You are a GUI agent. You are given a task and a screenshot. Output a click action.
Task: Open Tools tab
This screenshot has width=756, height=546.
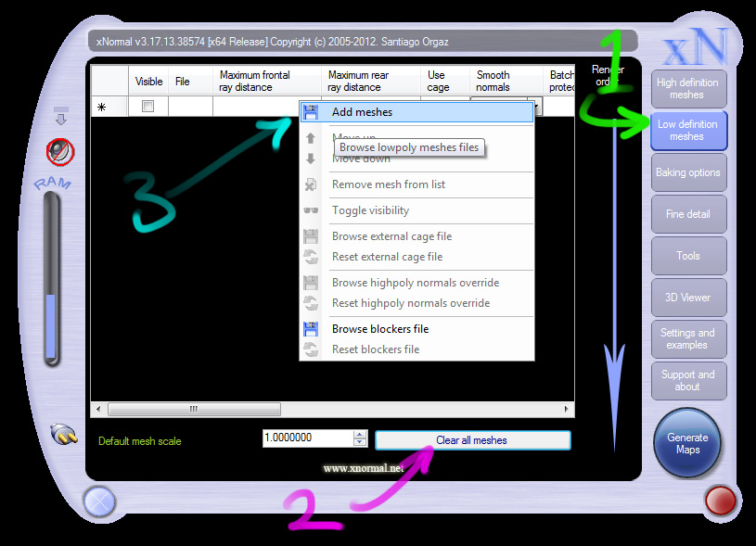(688, 256)
